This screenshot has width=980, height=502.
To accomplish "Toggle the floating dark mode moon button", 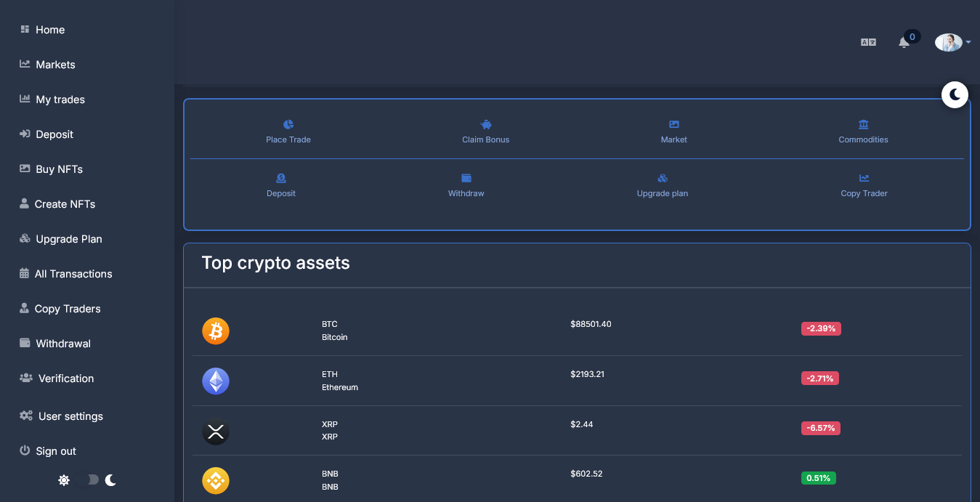I will click(955, 94).
